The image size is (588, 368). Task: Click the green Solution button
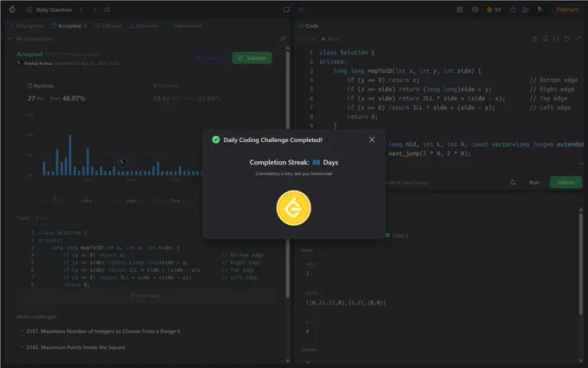click(x=252, y=58)
